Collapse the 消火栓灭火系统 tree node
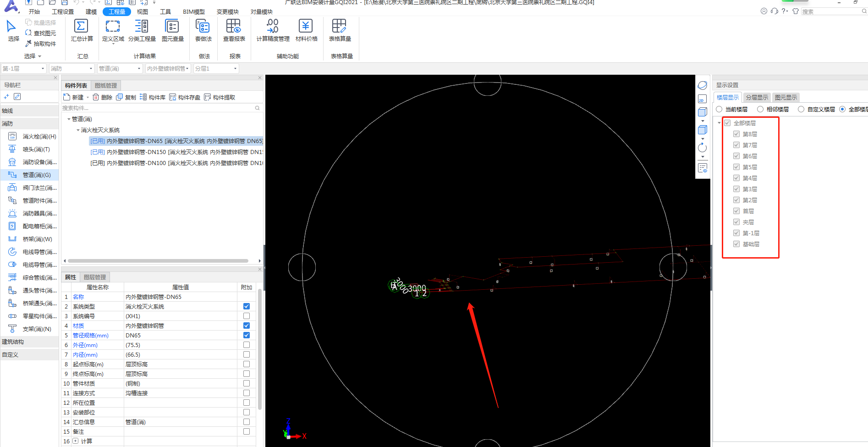 [x=78, y=130]
